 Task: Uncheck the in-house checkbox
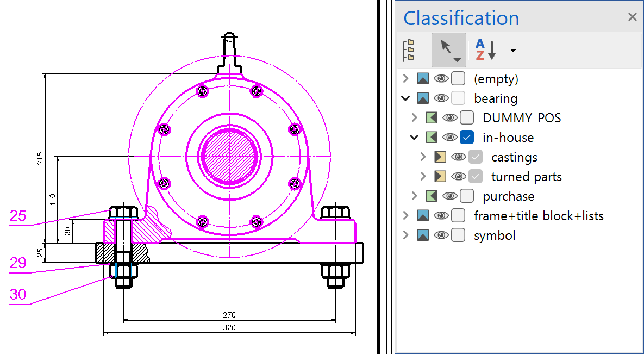click(467, 138)
